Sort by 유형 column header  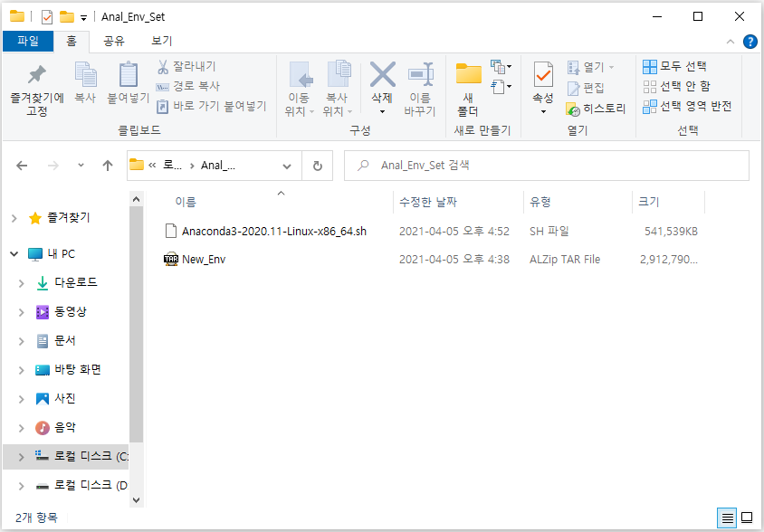point(540,202)
